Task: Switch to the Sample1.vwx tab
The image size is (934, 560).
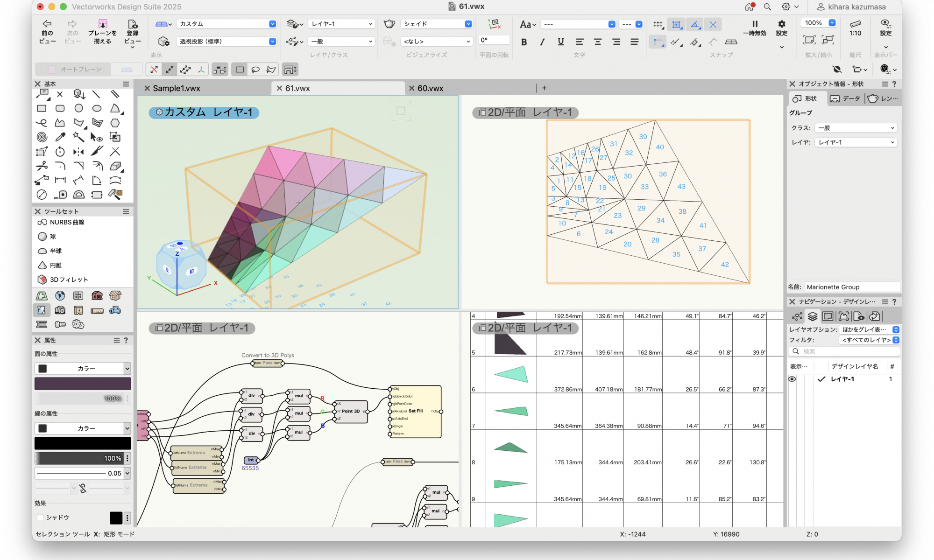Action: [x=176, y=88]
